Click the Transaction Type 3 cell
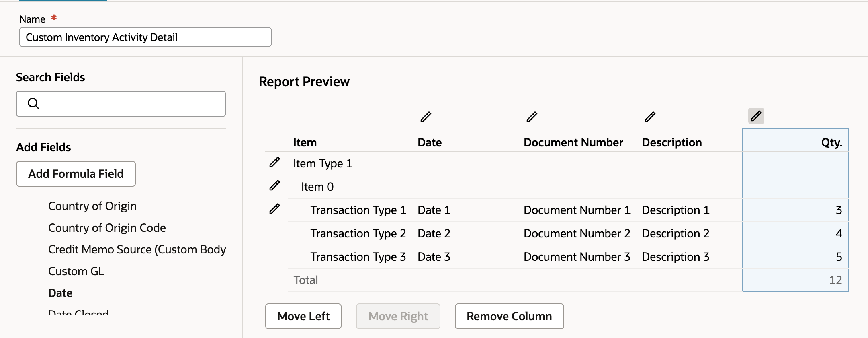Image resolution: width=868 pixels, height=338 pixels. pyautogui.click(x=358, y=257)
